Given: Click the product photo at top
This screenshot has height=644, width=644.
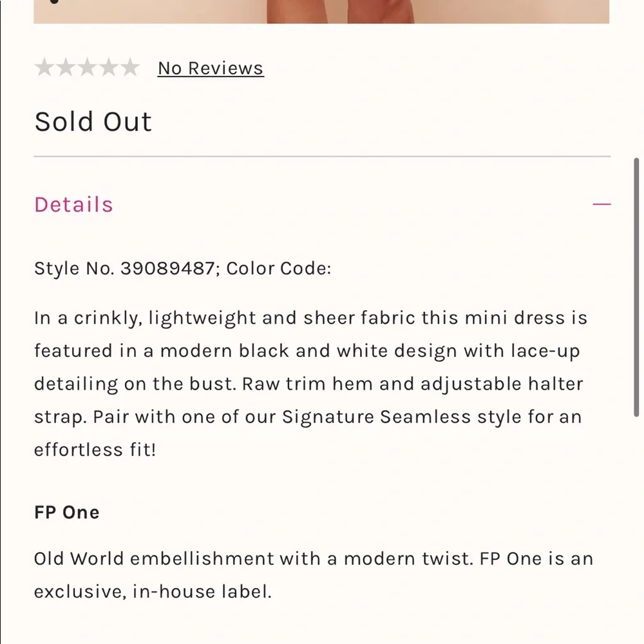Looking at the screenshot, I should [321, 12].
